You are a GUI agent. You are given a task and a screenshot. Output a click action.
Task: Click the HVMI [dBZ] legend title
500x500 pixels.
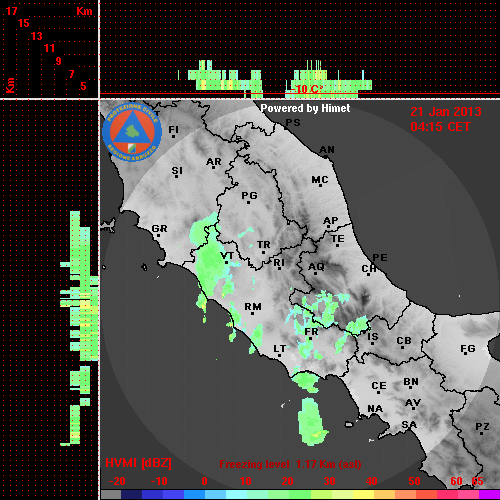point(138,463)
